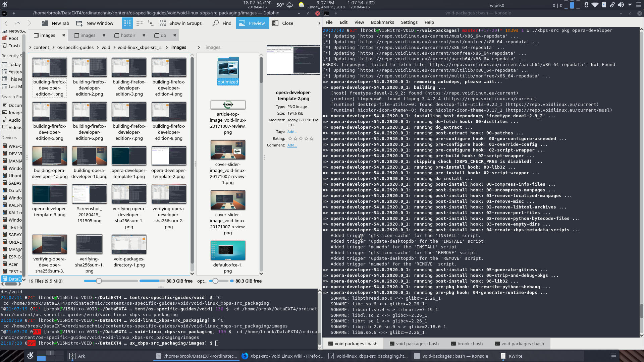Click the Tags Add... link
The width and height of the screenshot is (644, 362).
pyautogui.click(x=292, y=132)
